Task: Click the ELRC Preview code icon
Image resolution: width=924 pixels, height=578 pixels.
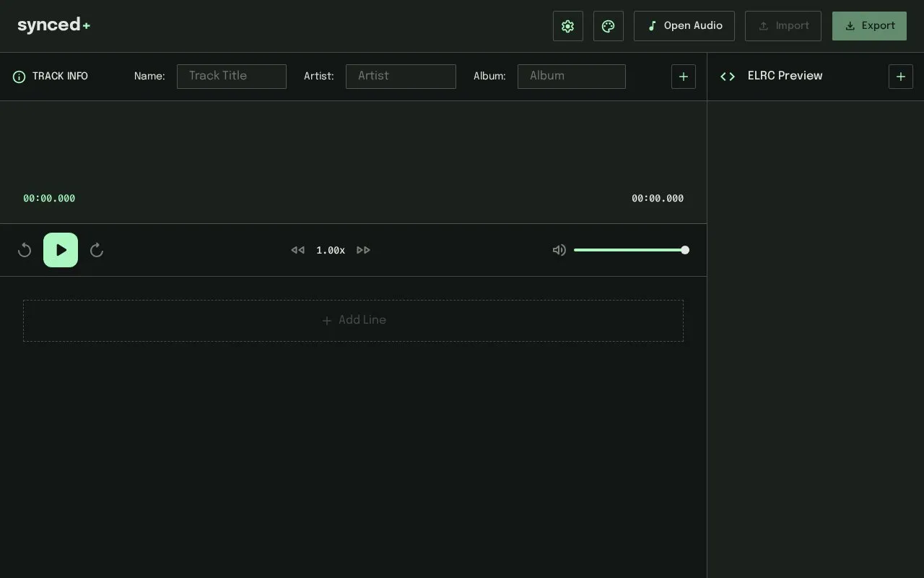Action: click(x=728, y=77)
